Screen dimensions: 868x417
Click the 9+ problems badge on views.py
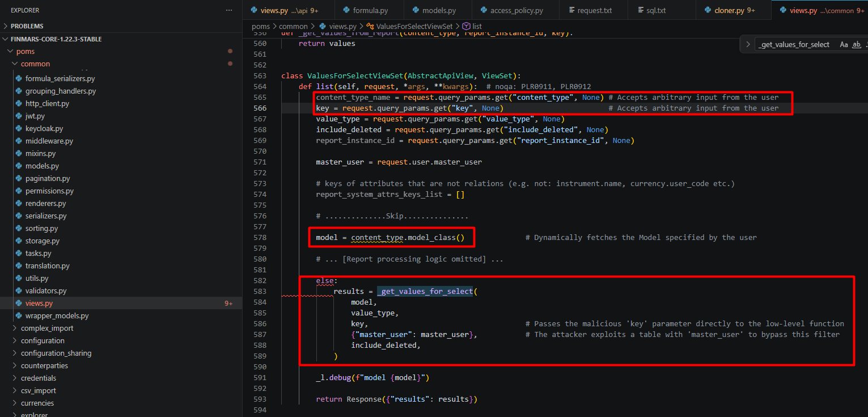tap(229, 303)
